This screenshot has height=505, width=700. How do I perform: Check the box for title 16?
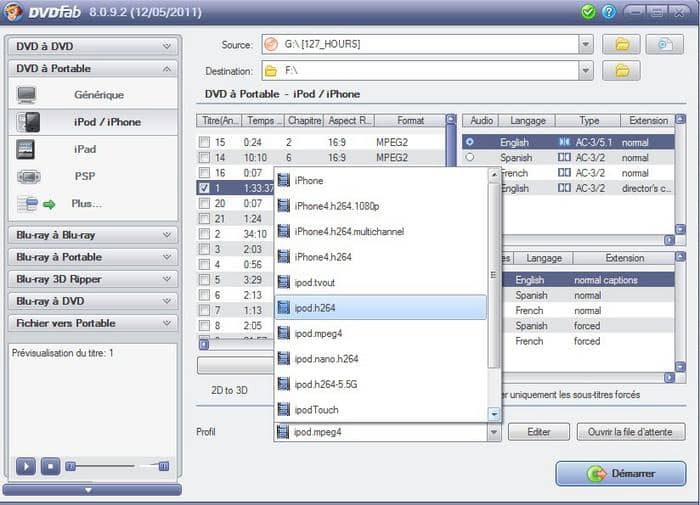pos(204,172)
